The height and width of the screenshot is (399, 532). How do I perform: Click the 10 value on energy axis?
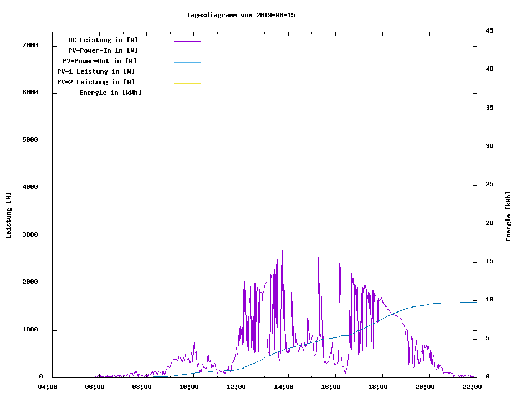[489, 300]
